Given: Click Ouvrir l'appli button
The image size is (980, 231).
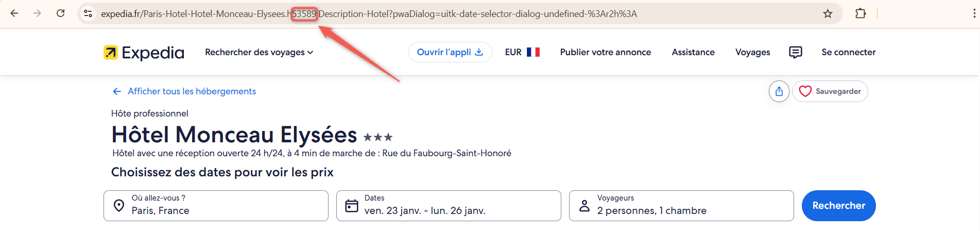Looking at the screenshot, I should pyautogui.click(x=450, y=52).
